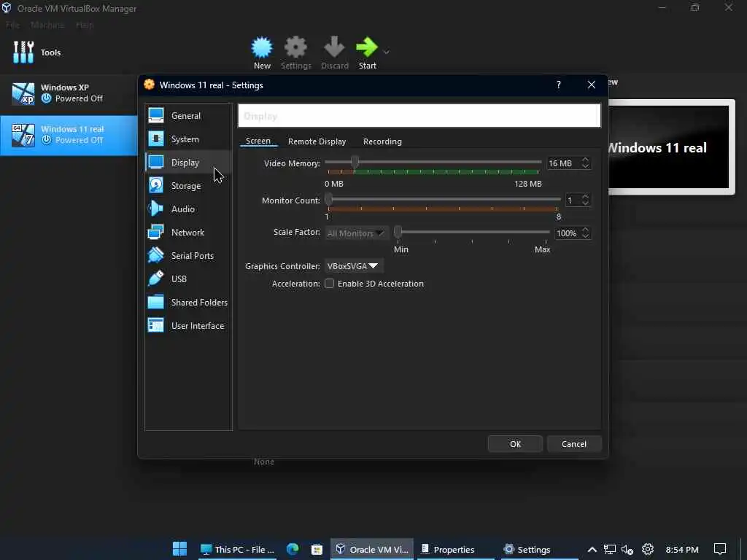747x560 pixels.
Task: Switch to the Remote Display tab
Action: pyautogui.click(x=317, y=141)
